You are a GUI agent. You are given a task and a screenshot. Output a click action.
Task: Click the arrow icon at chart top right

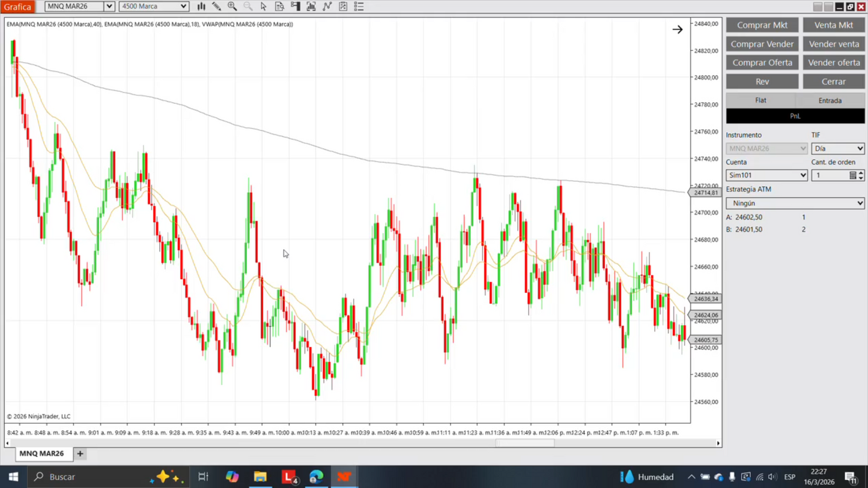click(678, 29)
